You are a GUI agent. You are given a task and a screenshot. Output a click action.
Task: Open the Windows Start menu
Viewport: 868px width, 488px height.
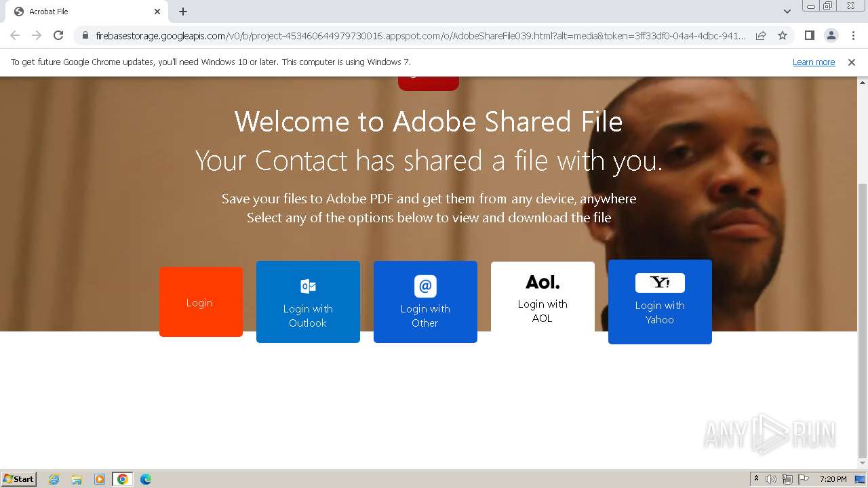tap(19, 479)
